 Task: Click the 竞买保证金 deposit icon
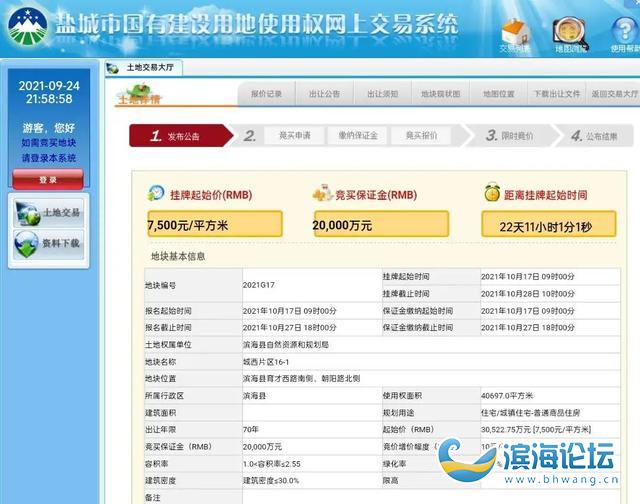coord(322,193)
